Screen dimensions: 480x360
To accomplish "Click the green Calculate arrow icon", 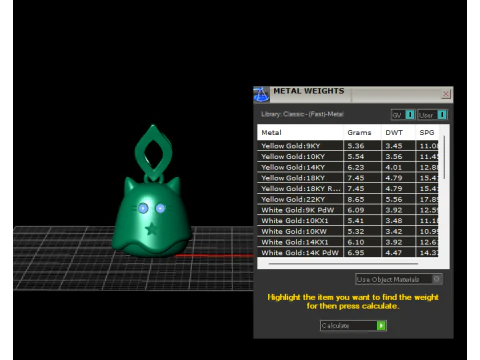I will (x=381, y=325).
